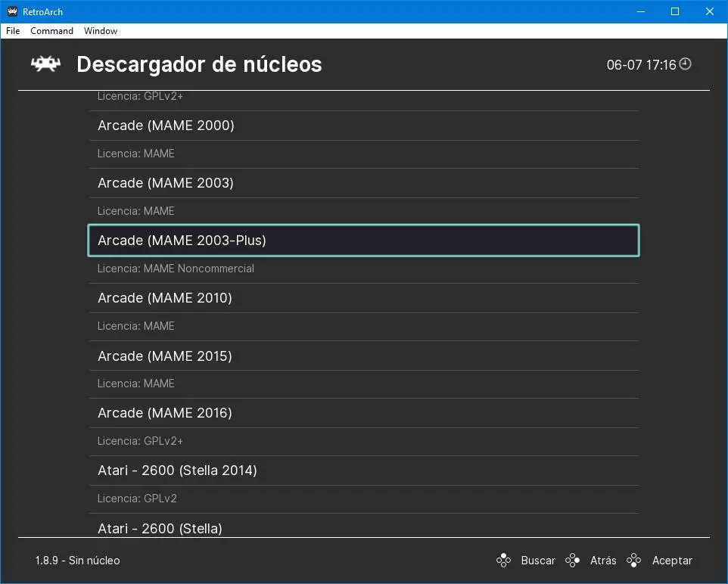Click the Licencia: GPLv2 text under Stella 2014
Viewport: 728px width, 584px height.
(x=137, y=499)
